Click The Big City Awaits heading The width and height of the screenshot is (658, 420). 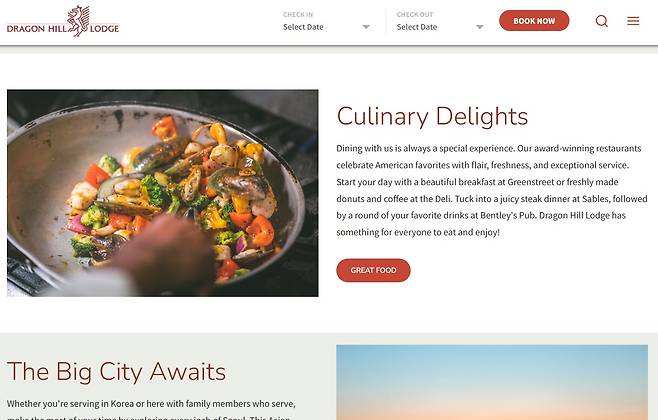116,372
